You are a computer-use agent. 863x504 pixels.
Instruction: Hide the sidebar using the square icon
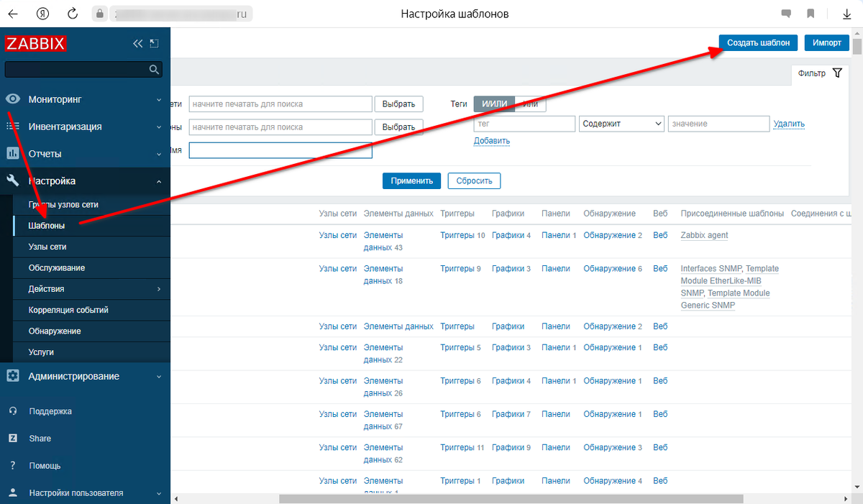pos(154,44)
